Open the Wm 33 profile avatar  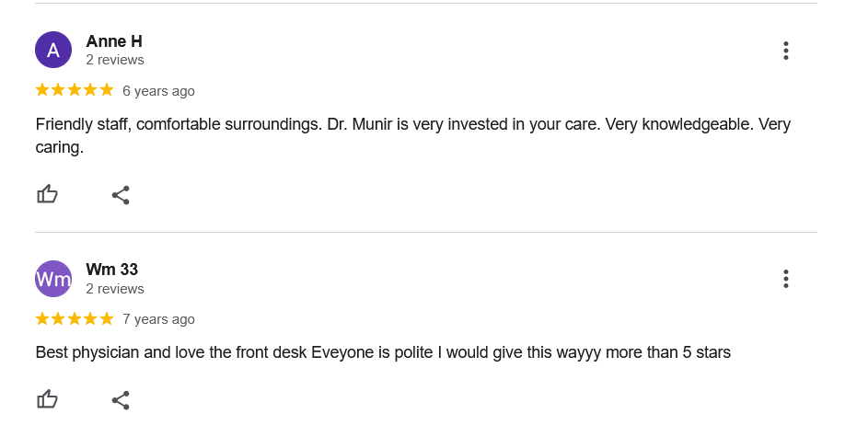click(x=53, y=279)
